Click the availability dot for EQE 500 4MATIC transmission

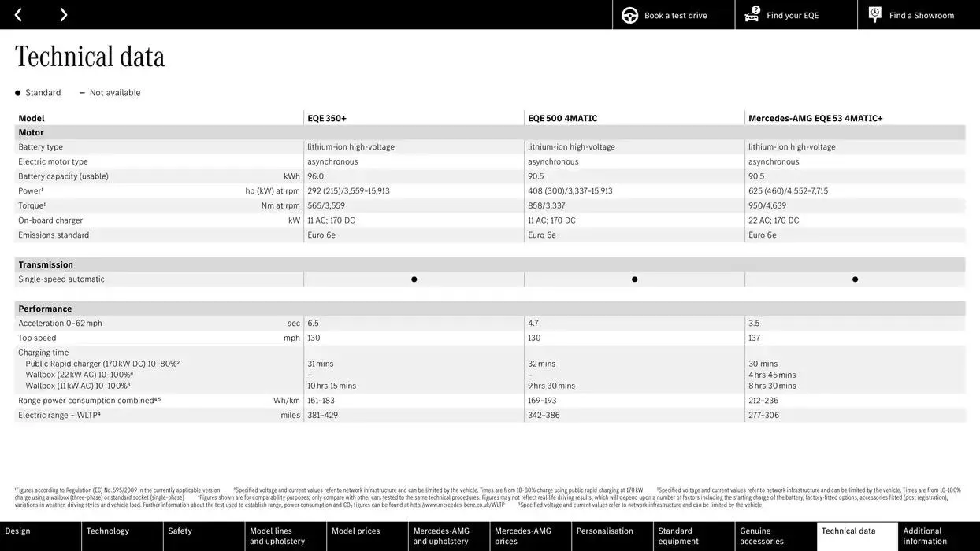point(633,278)
